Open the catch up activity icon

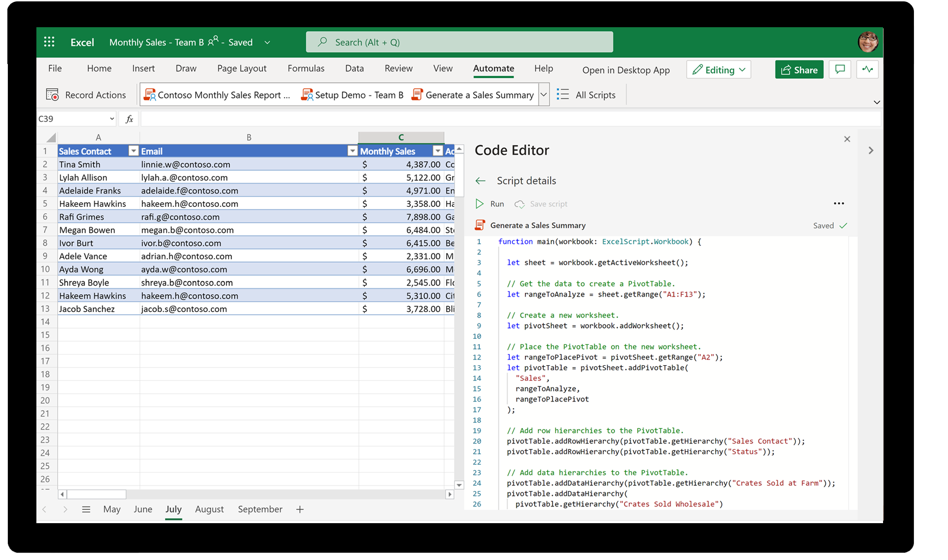(x=867, y=70)
